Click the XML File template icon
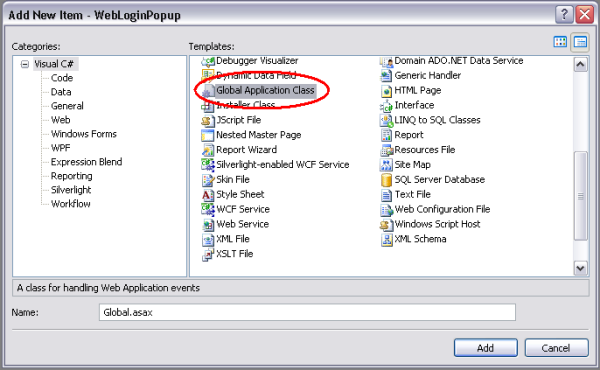 point(208,240)
